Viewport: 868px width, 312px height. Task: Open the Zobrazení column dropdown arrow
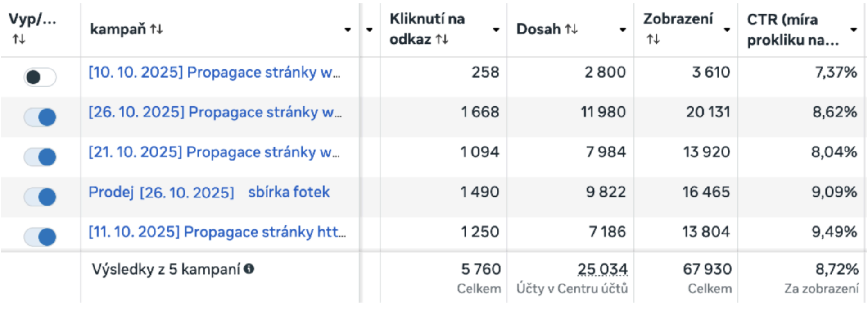point(727,30)
